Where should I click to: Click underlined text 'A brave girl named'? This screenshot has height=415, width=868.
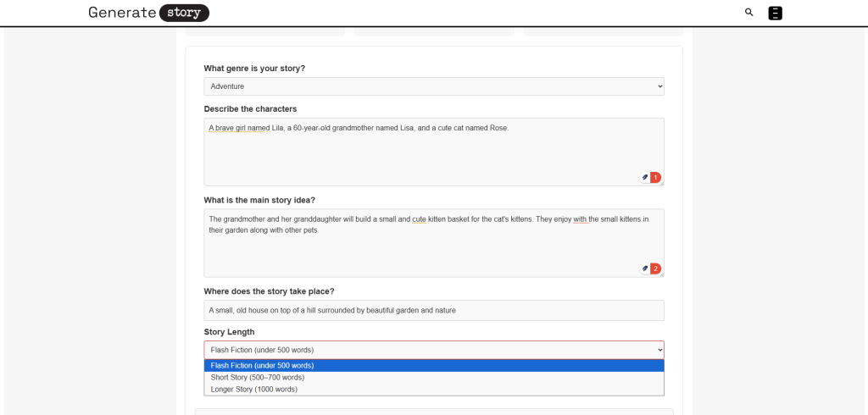click(x=239, y=128)
